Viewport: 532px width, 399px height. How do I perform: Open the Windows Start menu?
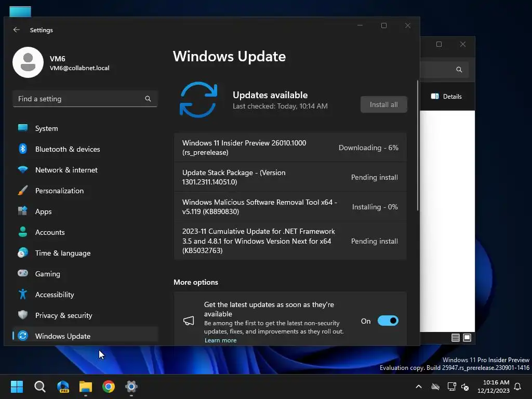(x=17, y=387)
